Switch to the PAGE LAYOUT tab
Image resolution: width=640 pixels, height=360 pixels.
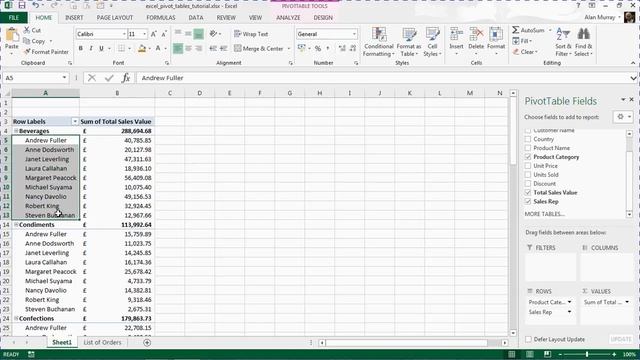tap(115, 18)
